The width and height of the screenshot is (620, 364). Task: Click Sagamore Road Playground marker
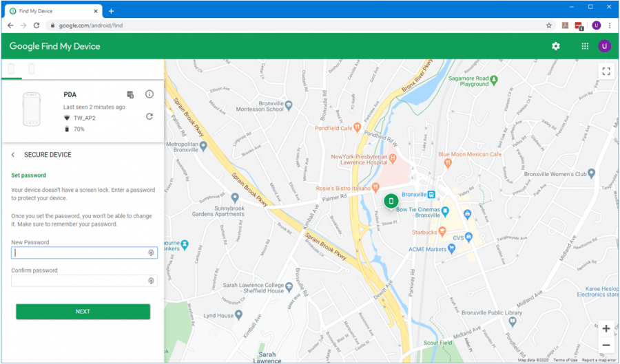pos(494,81)
